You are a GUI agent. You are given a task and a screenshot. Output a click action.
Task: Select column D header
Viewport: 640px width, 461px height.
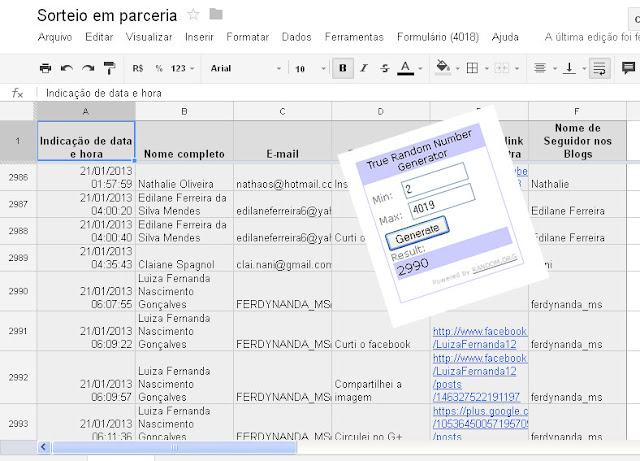pos(380,111)
